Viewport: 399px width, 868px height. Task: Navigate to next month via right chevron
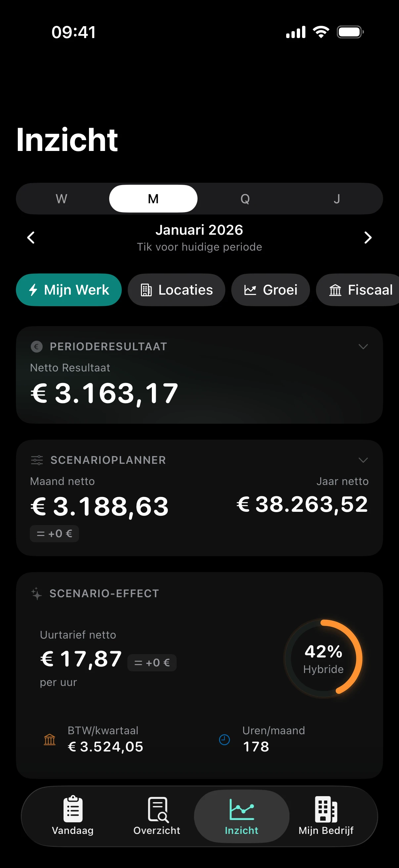[x=368, y=238]
